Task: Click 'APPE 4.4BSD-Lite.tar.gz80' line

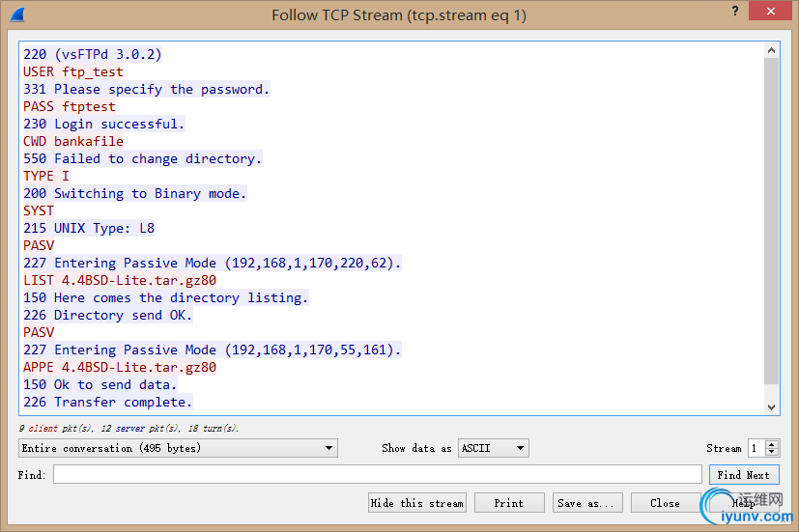Action: [119, 367]
